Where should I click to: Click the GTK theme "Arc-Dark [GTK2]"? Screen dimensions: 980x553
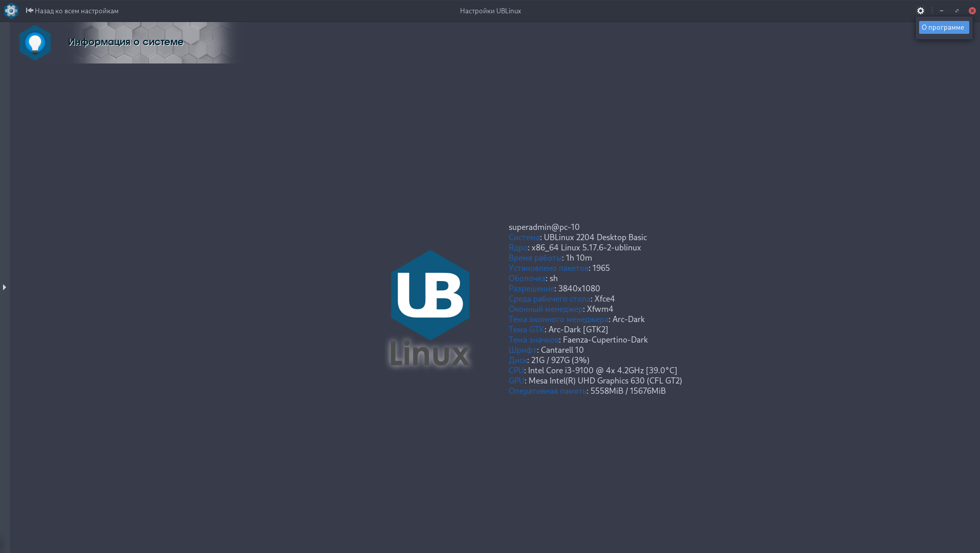(578, 330)
